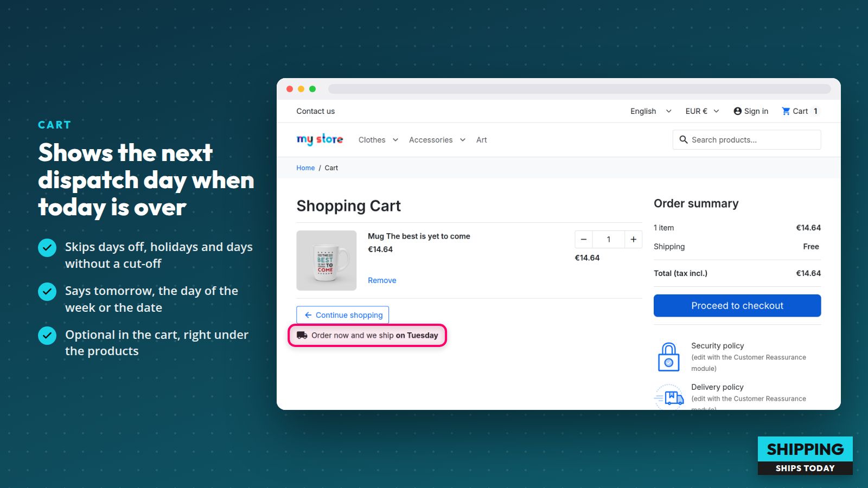Click the truck icon in shipping notice
This screenshot has width=868, height=488.
click(x=302, y=336)
